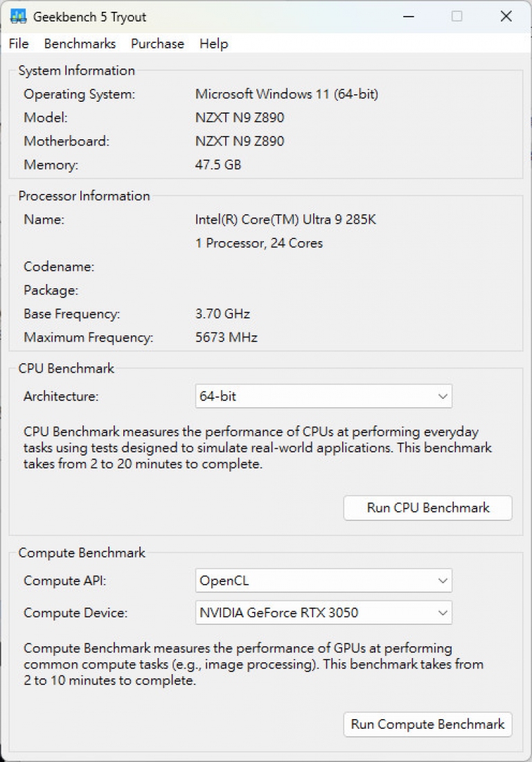Image resolution: width=532 pixels, height=762 pixels.
Task: Open the File menu
Action: [x=19, y=44]
